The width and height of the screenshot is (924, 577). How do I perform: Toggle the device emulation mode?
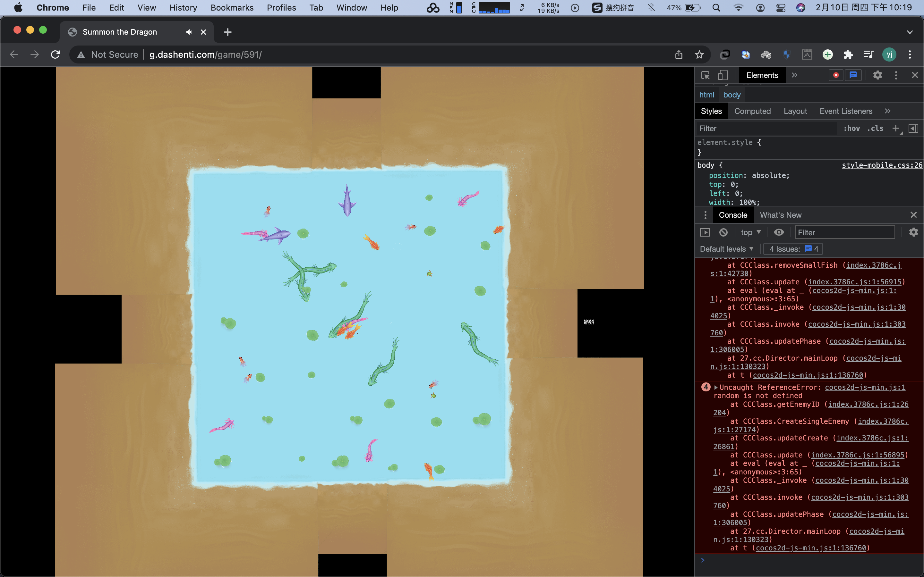(x=723, y=75)
